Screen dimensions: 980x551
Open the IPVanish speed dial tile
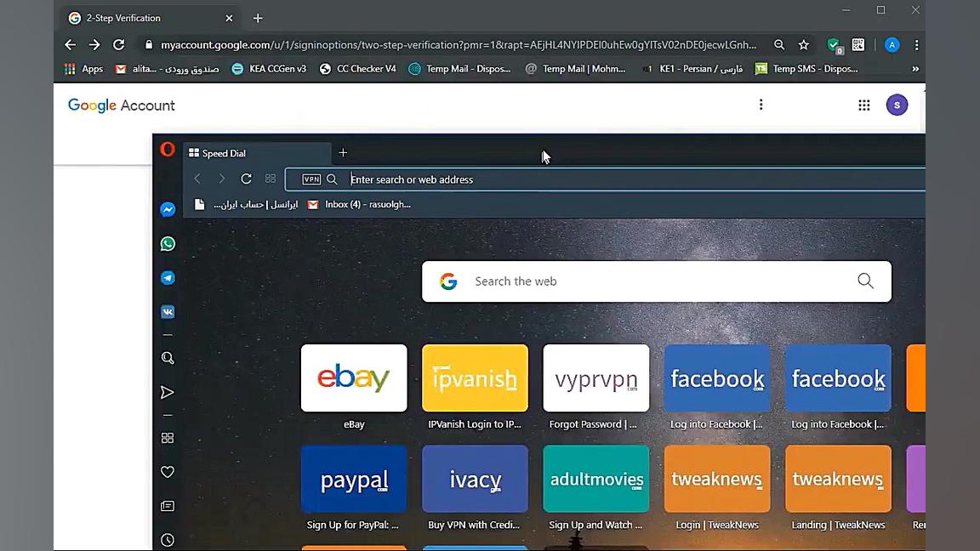[x=475, y=378]
